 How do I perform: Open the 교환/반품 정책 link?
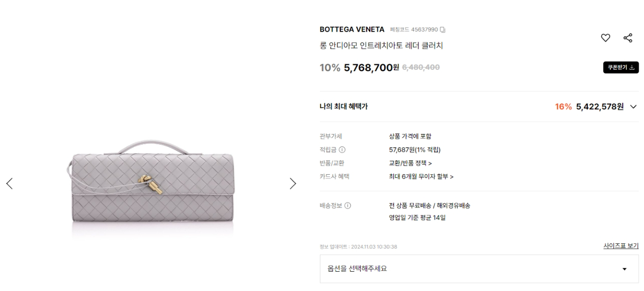pos(411,163)
